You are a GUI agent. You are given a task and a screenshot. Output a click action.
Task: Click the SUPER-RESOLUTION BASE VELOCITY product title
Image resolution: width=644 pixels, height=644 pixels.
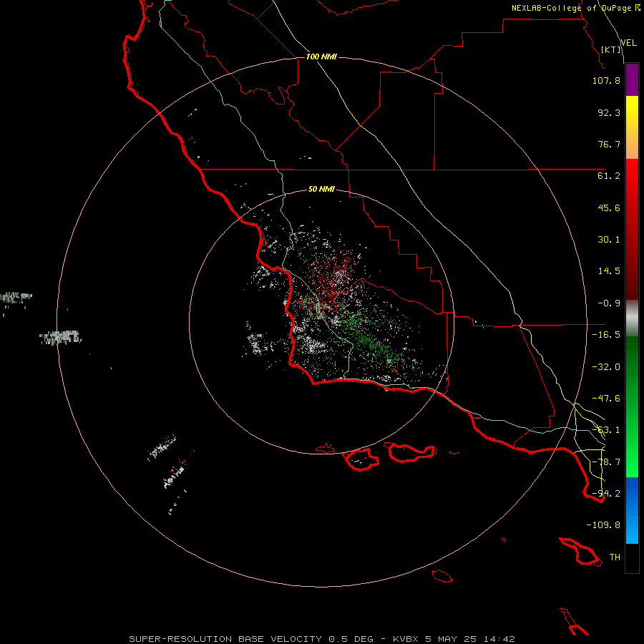pyautogui.click(x=225, y=639)
